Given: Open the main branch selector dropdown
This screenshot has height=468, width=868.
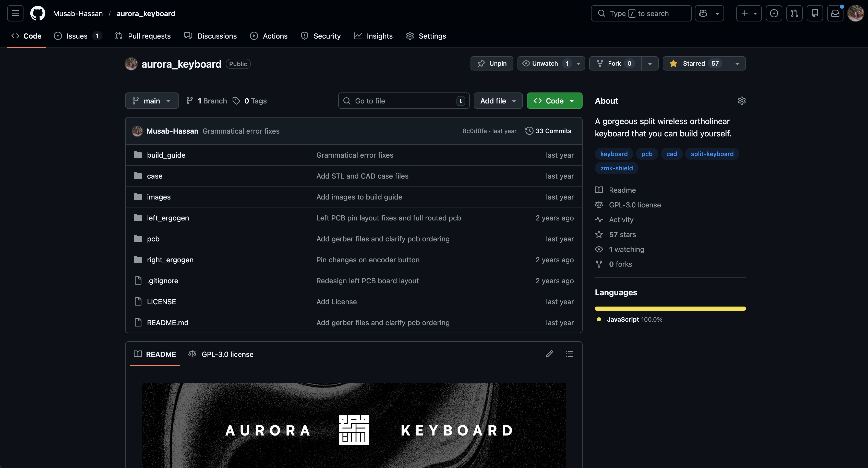Looking at the screenshot, I should (152, 100).
